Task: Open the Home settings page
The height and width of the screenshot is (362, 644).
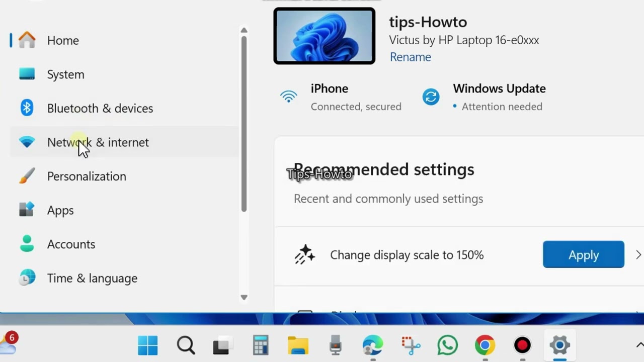Action: [123, 40]
